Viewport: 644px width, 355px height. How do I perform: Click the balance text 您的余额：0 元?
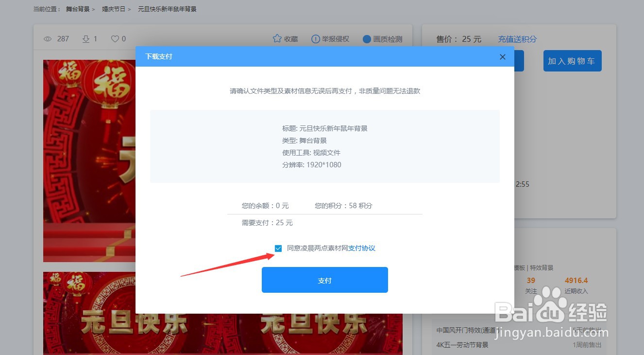(x=265, y=206)
